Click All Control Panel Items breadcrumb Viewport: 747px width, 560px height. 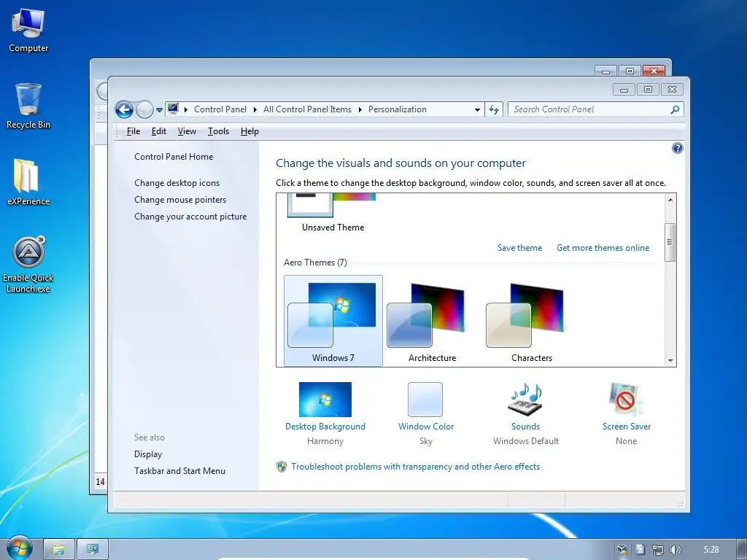[x=307, y=109]
